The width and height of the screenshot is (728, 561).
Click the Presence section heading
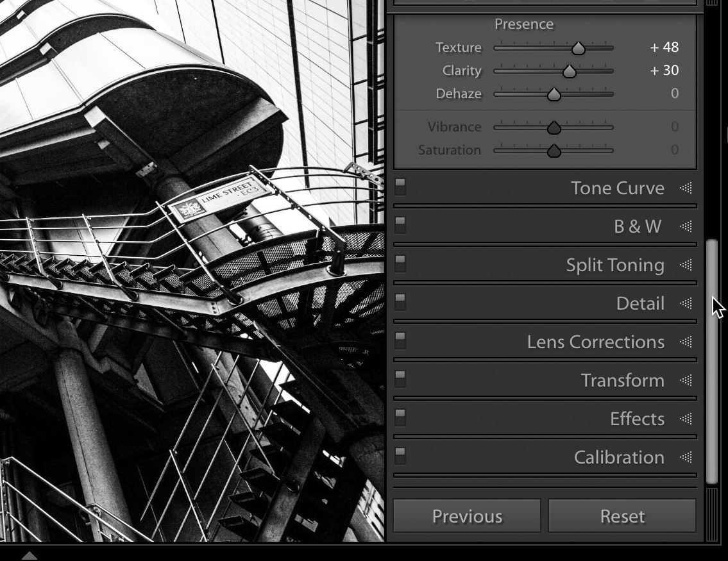524,24
